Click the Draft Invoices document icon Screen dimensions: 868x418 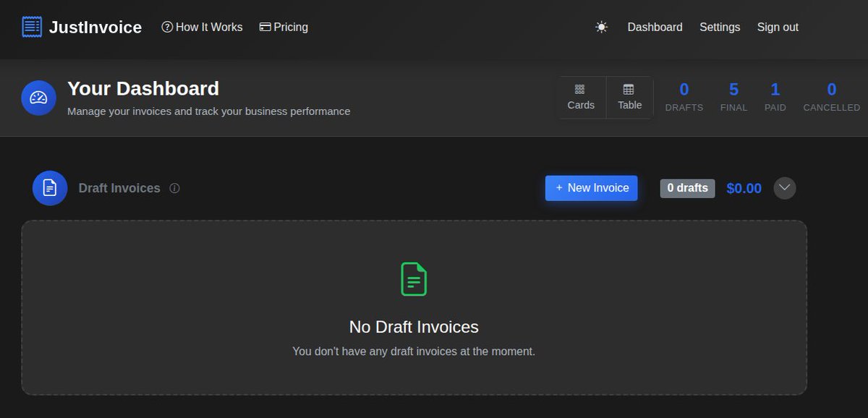pyautogui.click(x=50, y=188)
